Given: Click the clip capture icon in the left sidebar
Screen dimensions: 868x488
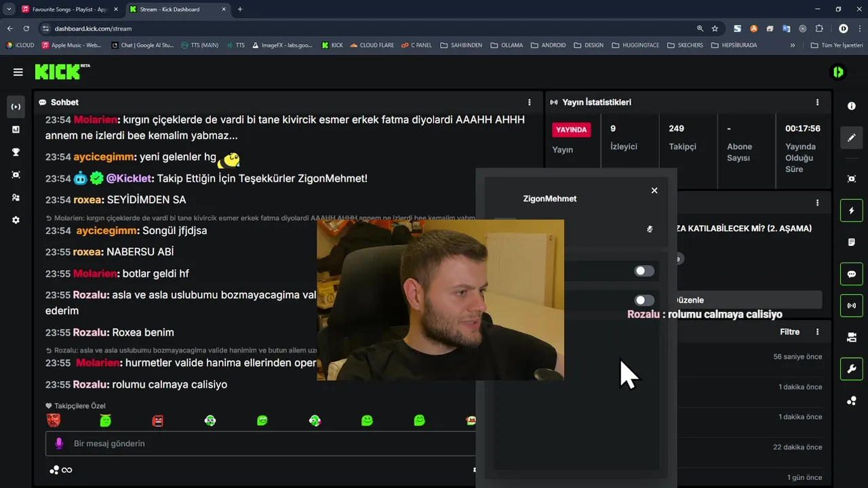Looking at the screenshot, I should (16, 175).
